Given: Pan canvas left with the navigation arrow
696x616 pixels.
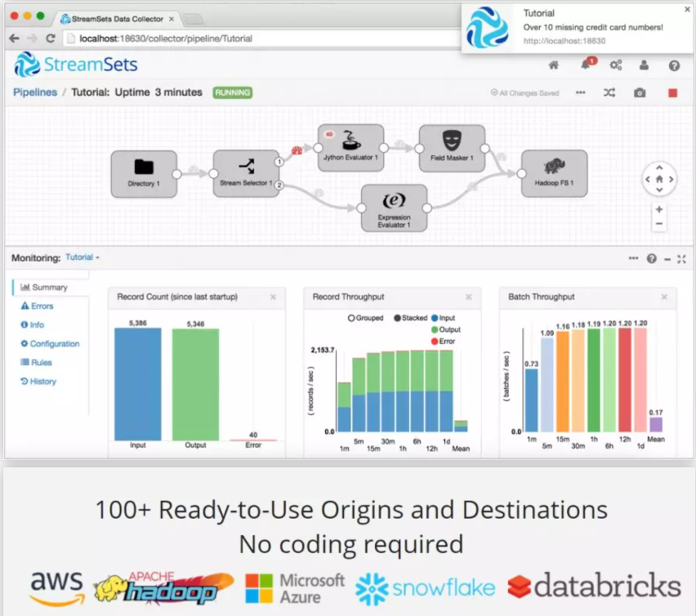Looking at the screenshot, I should [x=648, y=179].
